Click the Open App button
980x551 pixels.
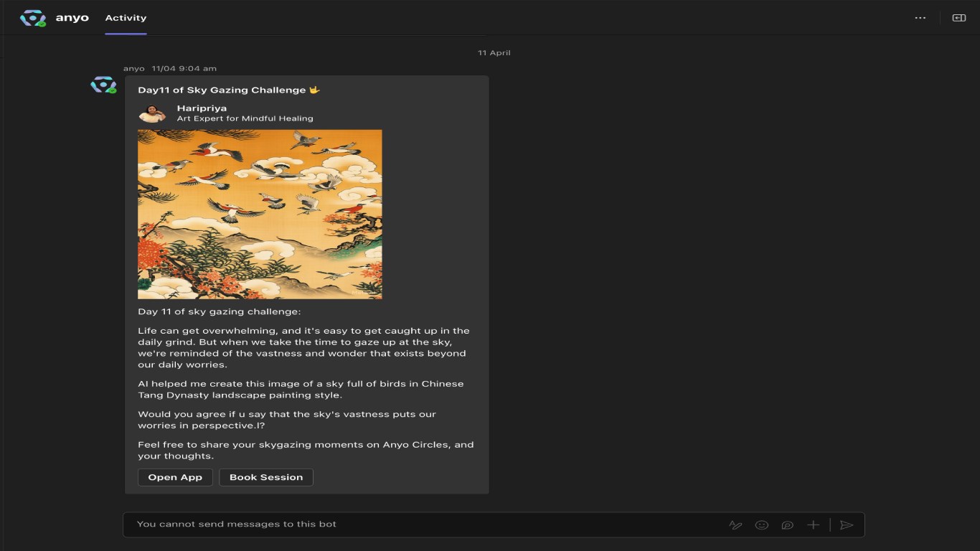[x=175, y=477]
